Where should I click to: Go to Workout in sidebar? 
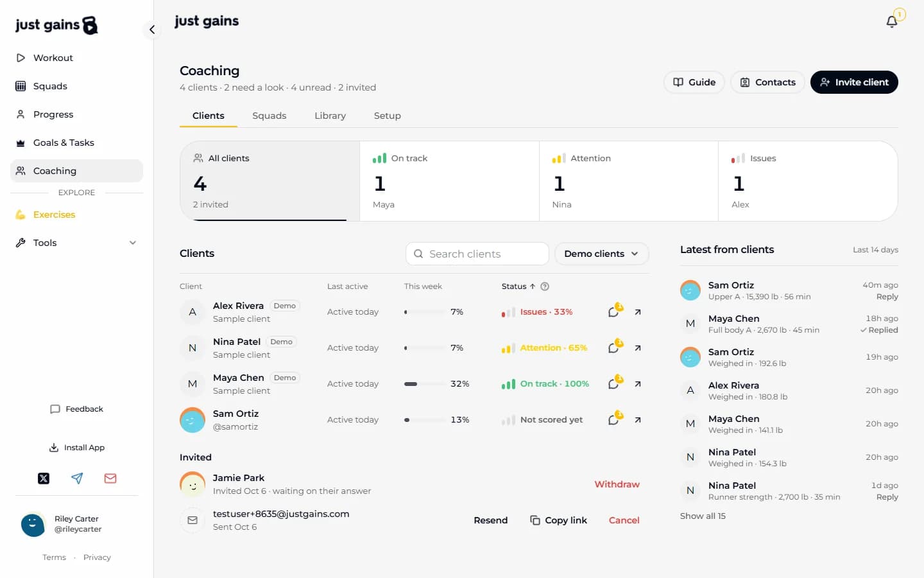(76, 58)
